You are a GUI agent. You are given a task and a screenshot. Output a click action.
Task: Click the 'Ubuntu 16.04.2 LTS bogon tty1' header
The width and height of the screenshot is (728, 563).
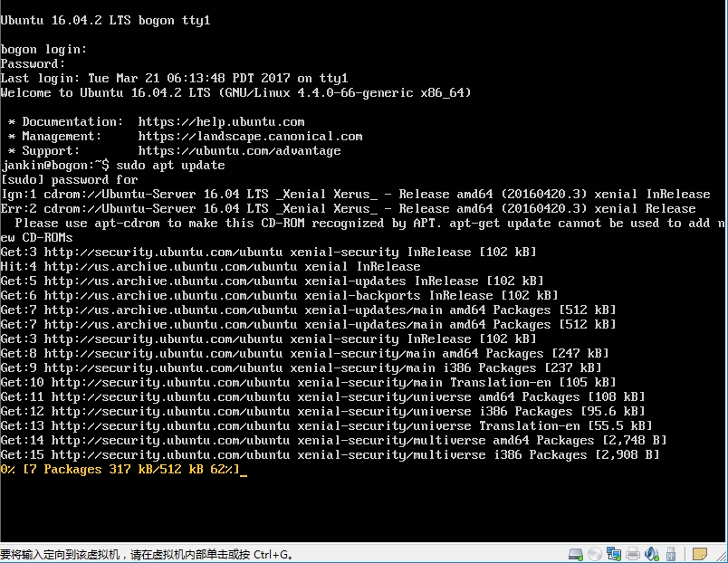pyautogui.click(x=105, y=21)
